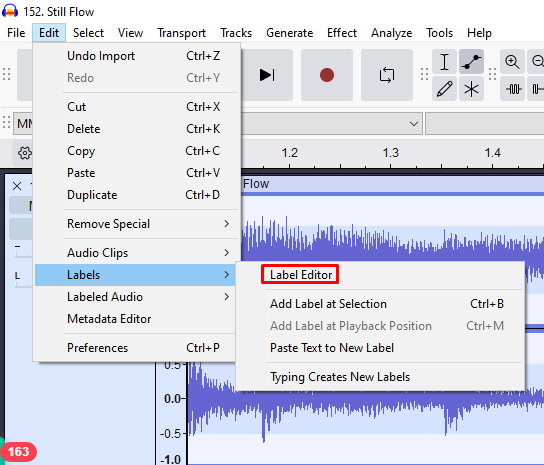Viewport: 544px width, 465px height.
Task: Select the Multi-tool asterisk icon
Action: 471,89
